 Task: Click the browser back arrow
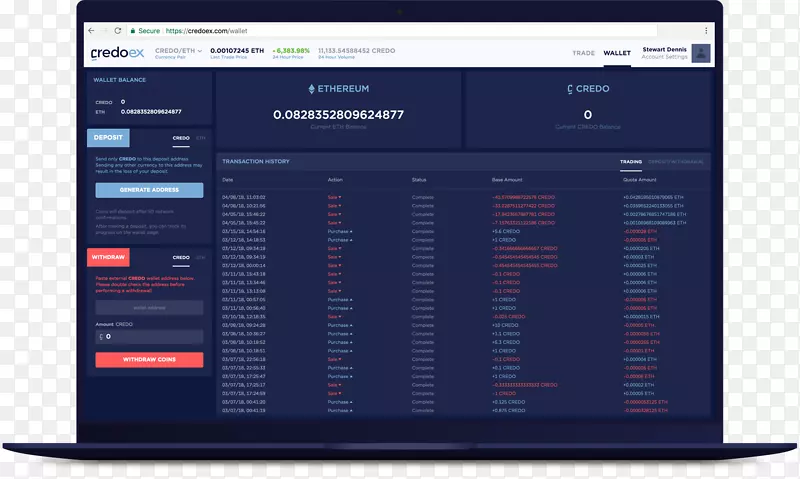tap(92, 31)
